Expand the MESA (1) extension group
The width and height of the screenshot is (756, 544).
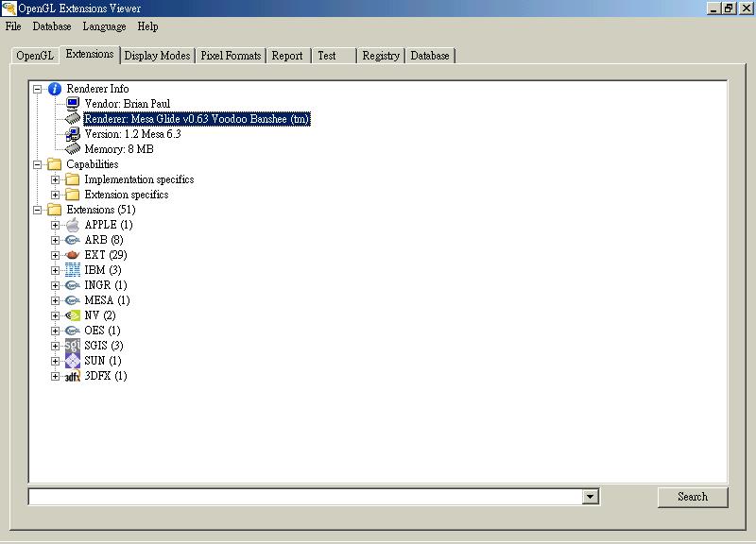[x=56, y=300]
